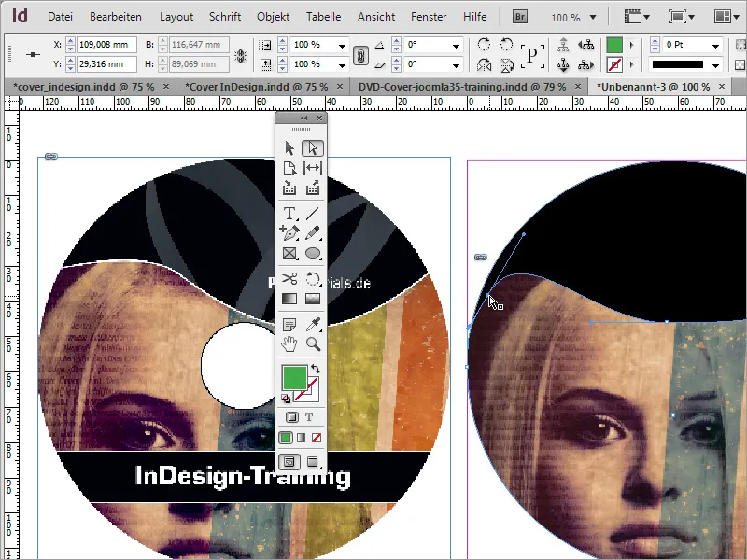Toggle constrain proportions for width and height
The height and width of the screenshot is (560, 747).
pos(241,56)
